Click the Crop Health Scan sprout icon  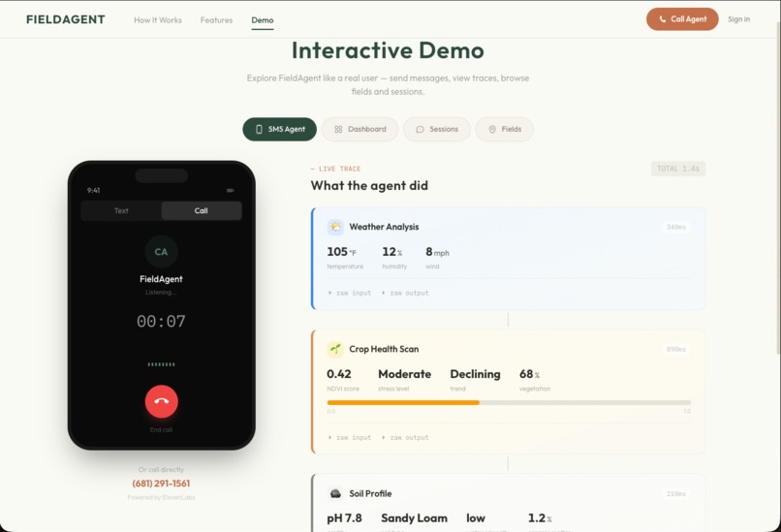335,349
